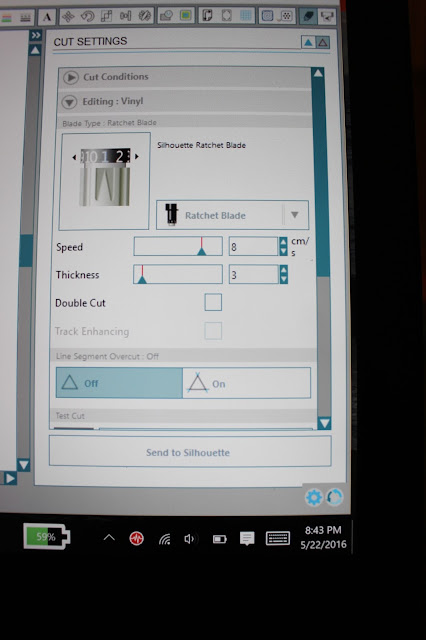The width and height of the screenshot is (426, 640).
Task: Increase Speed with the up stepper arrow
Action: tap(284, 242)
